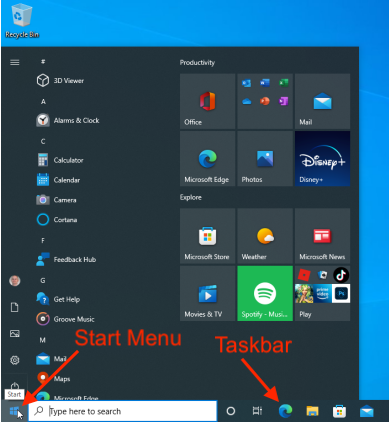Launch the Spotify tile

tap(265, 293)
